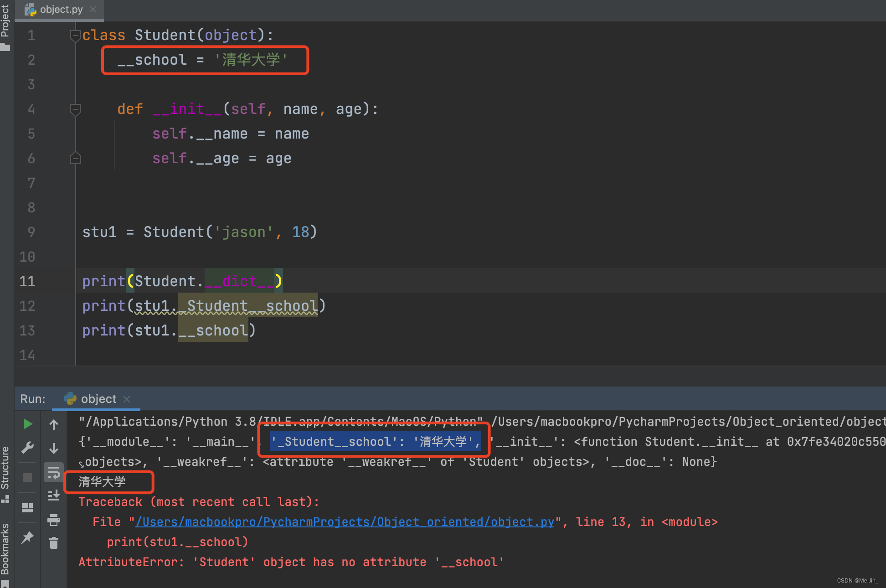
Task: Click the up-arrow stack trace icon
Action: tap(54, 425)
